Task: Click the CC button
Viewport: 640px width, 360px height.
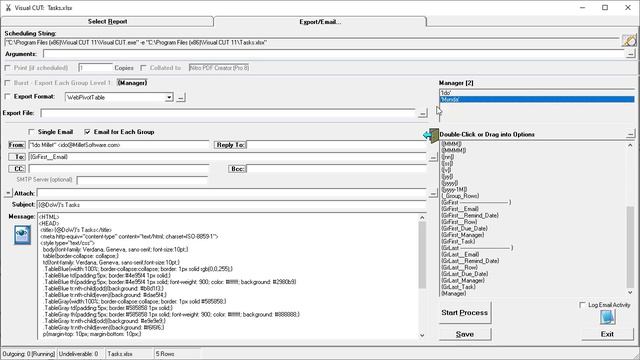Action: tap(17, 169)
